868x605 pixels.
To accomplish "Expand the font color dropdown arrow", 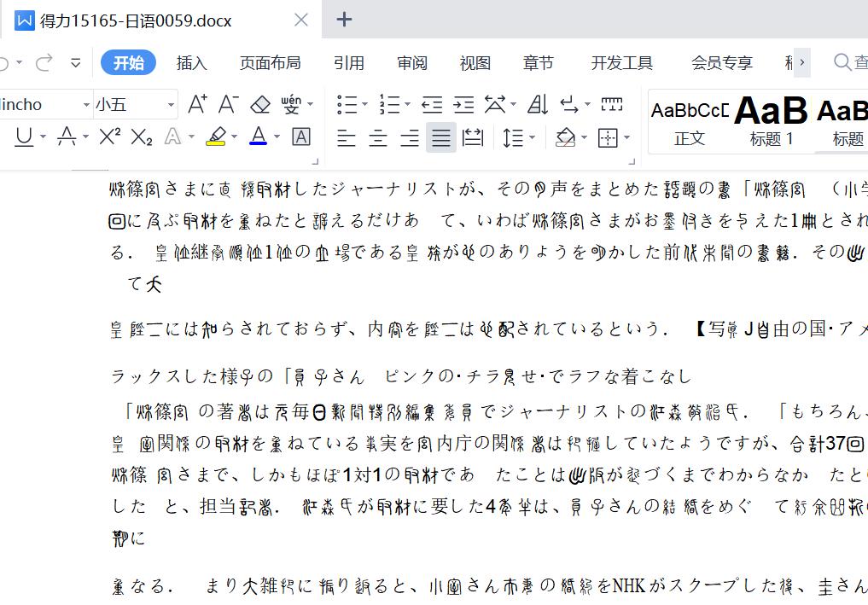I will pyautogui.click(x=275, y=137).
